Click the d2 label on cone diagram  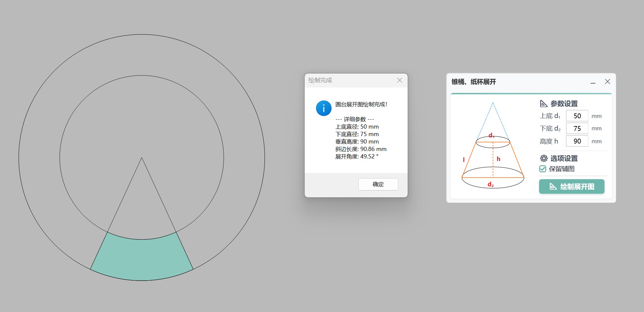coord(491,184)
